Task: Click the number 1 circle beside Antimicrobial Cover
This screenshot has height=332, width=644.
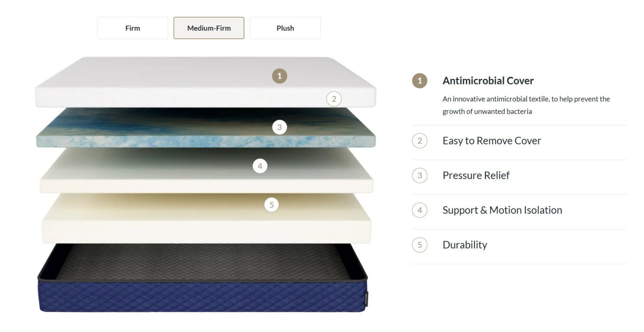Action: click(419, 81)
